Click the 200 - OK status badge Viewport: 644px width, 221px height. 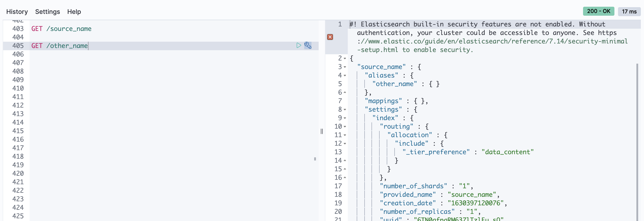click(599, 11)
